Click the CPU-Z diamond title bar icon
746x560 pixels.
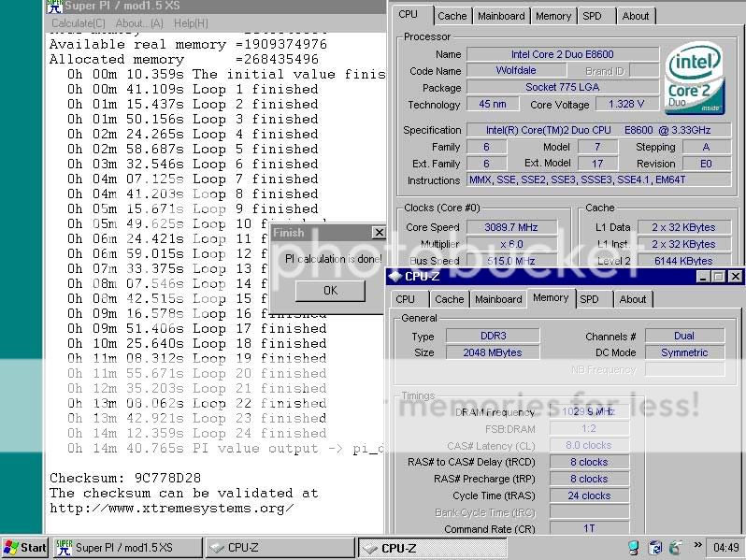[x=395, y=276]
